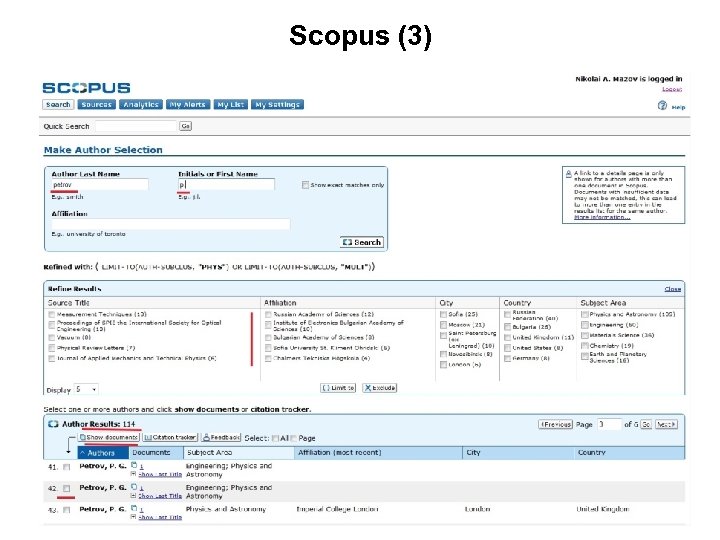Focus the Author Last Name field
Screen dimensions: 720x540
pyautogui.click(x=100, y=185)
